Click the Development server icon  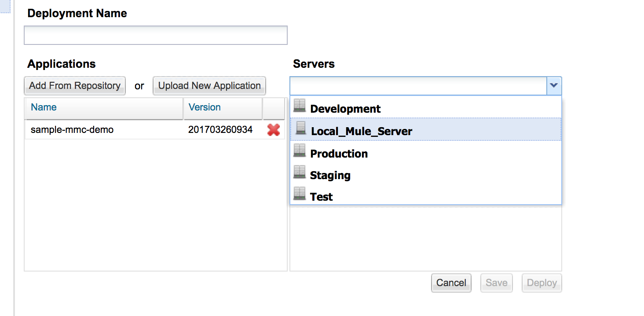(300, 106)
